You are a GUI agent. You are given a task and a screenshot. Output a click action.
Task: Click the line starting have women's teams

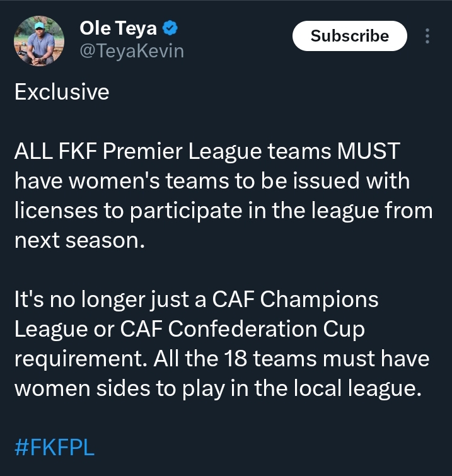tap(212, 180)
